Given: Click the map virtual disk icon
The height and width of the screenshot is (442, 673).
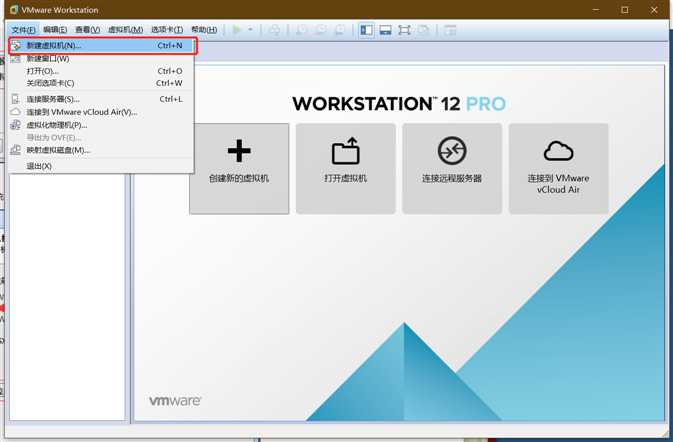Looking at the screenshot, I should (16, 150).
